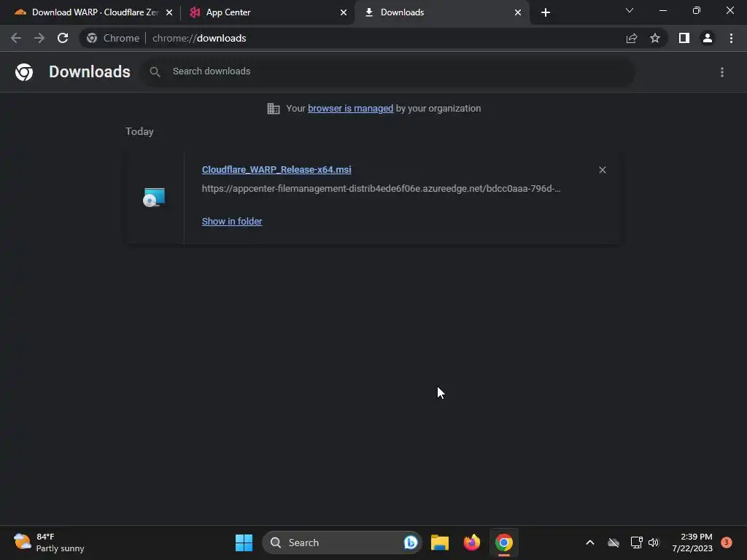Open the Chrome profile avatar menu
The image size is (747, 560).
click(708, 38)
